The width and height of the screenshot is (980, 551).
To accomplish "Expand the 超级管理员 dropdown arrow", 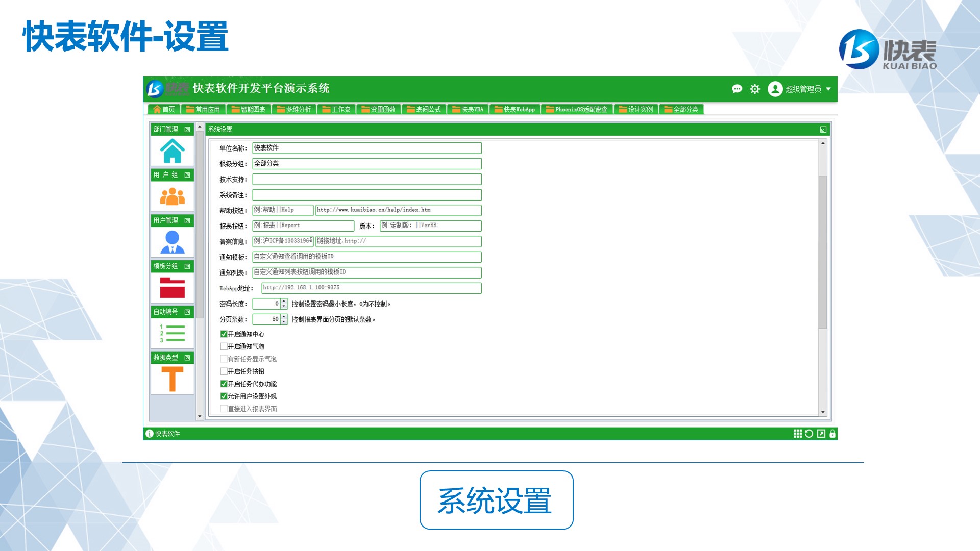I will [x=828, y=89].
